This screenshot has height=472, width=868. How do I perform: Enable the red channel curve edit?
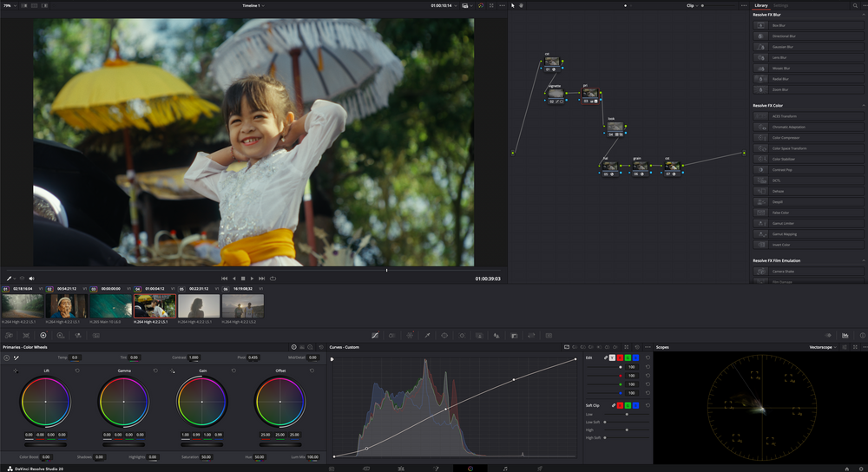click(x=620, y=358)
